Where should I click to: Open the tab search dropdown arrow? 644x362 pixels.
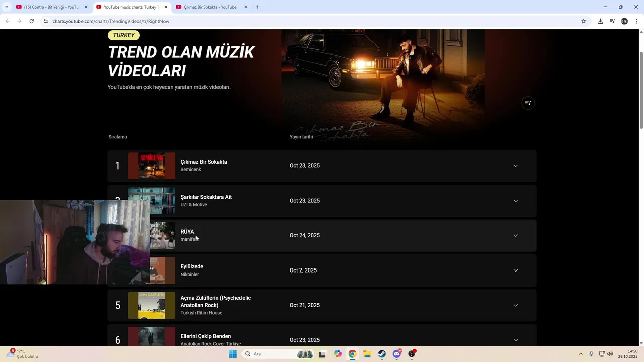pyautogui.click(x=7, y=7)
